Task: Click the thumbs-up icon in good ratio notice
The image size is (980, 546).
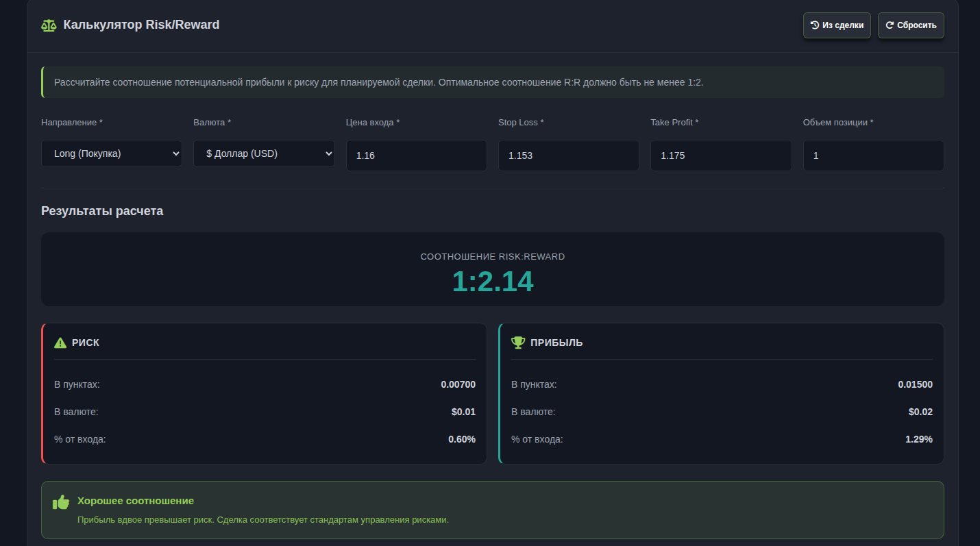Action: [x=62, y=502]
